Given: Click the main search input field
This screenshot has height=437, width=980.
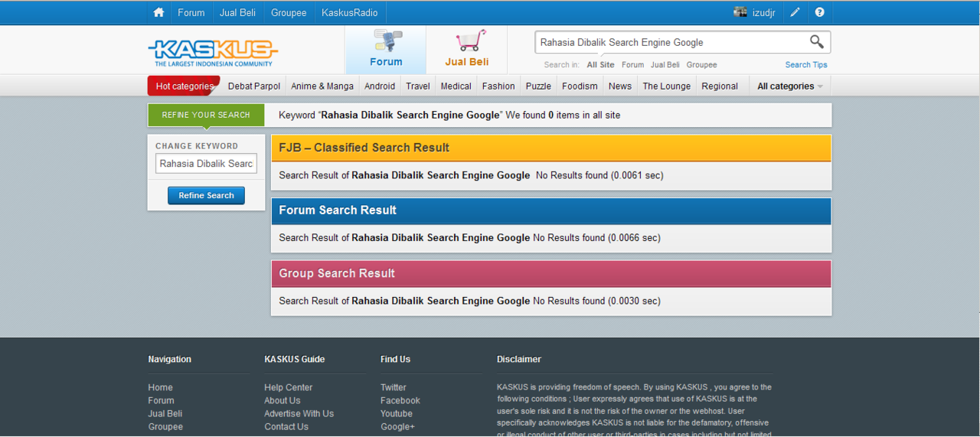Looking at the screenshot, I should tap(670, 42).
